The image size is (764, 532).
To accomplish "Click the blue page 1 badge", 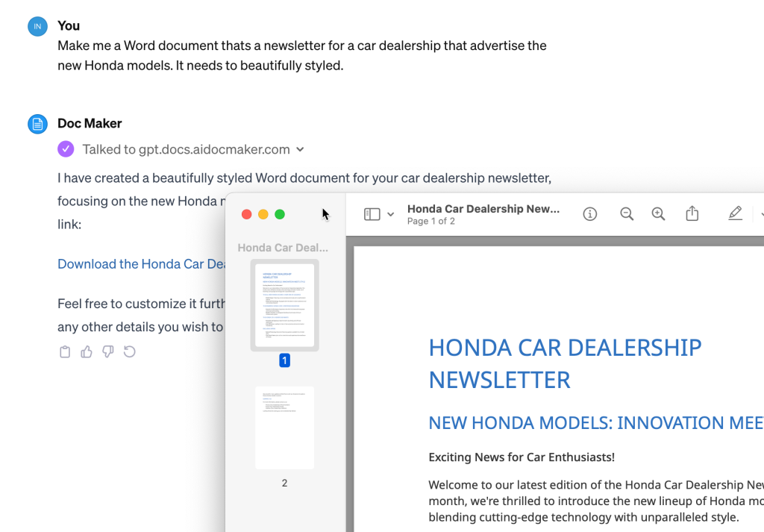I will (284, 360).
